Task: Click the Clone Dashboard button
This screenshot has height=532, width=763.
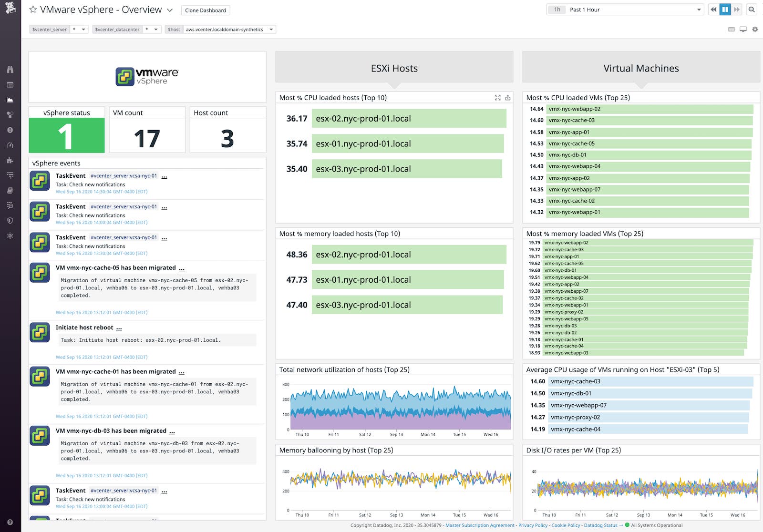Action: [x=206, y=10]
